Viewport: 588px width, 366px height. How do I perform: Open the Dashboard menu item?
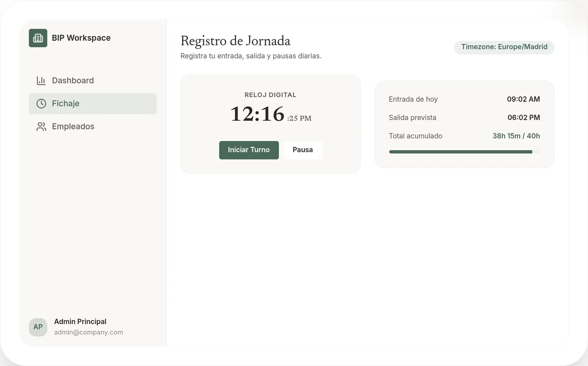pyautogui.click(x=93, y=81)
